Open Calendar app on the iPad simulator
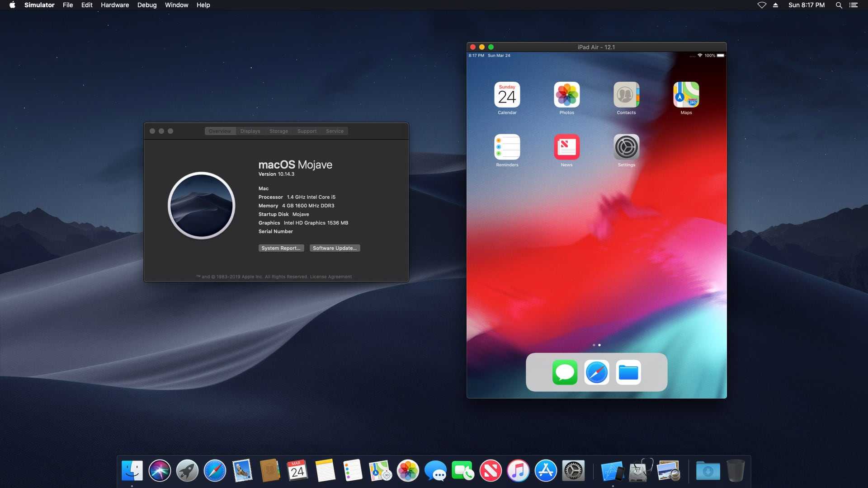868x488 pixels. [x=507, y=95]
